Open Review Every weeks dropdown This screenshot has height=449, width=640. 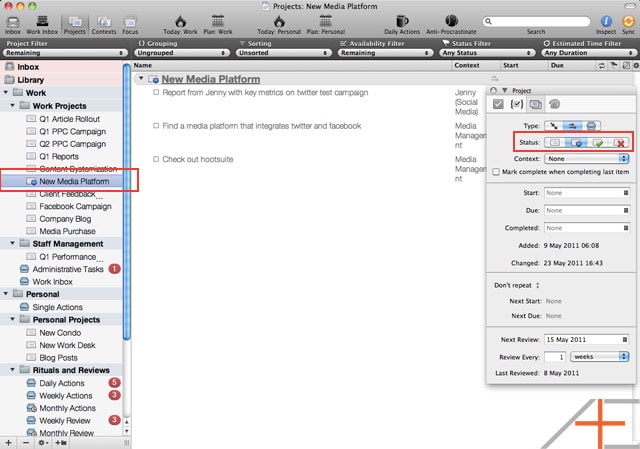coord(600,356)
